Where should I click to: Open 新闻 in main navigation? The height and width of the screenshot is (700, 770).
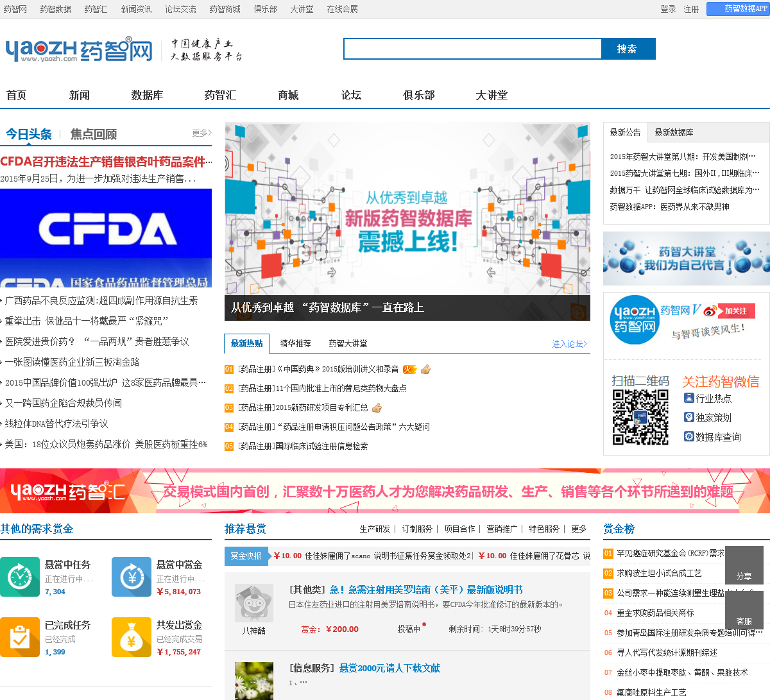tap(80, 95)
